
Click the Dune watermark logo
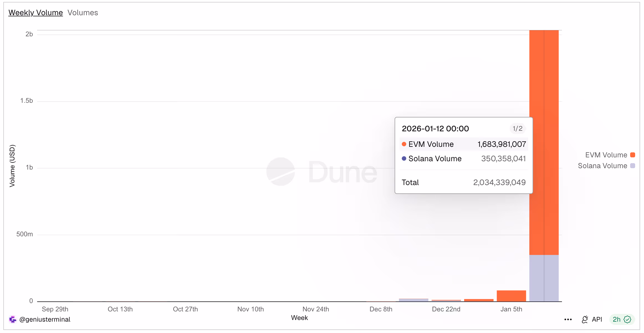point(281,172)
